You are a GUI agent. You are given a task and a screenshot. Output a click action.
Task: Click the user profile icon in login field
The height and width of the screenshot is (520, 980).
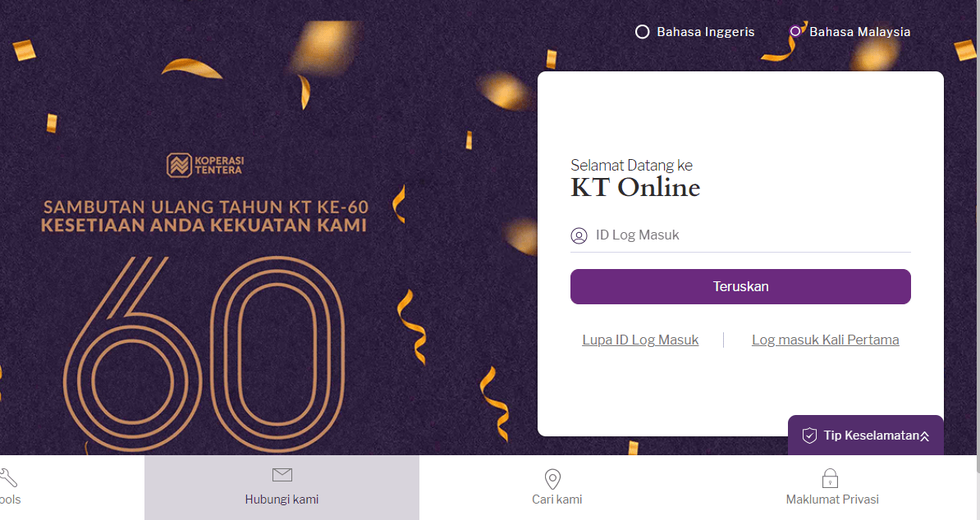(579, 236)
